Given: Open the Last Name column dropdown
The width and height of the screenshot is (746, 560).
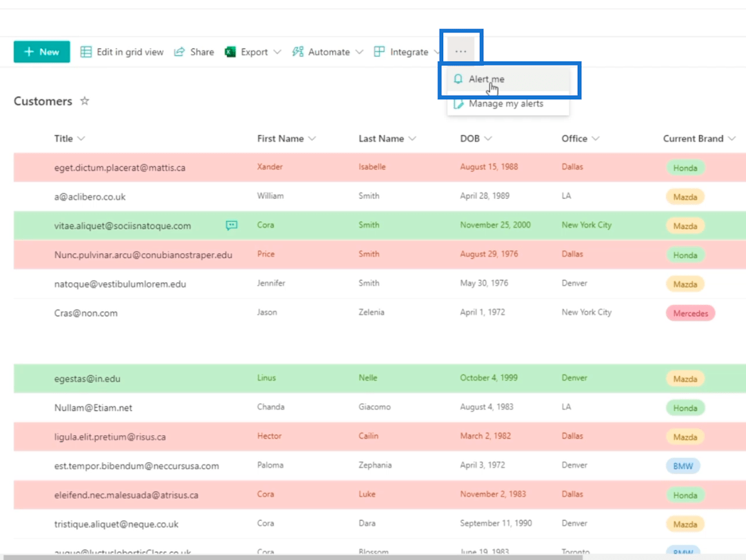Looking at the screenshot, I should pyautogui.click(x=412, y=139).
